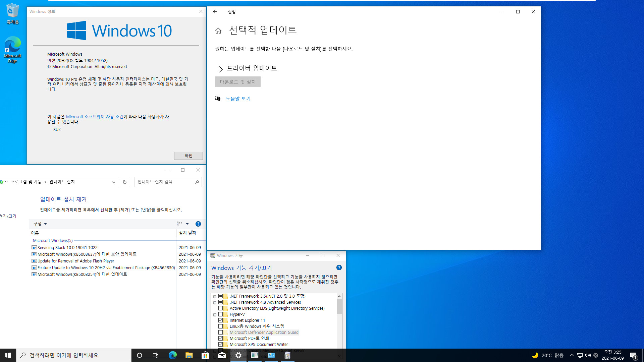Open the volume control in tray
This screenshot has width=644, height=362.
(x=588, y=355)
